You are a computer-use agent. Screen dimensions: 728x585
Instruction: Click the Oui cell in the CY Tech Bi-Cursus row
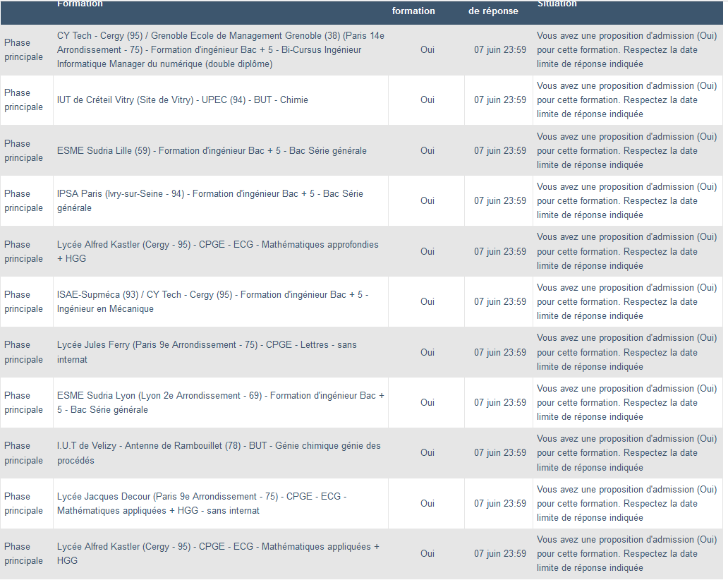click(x=427, y=49)
